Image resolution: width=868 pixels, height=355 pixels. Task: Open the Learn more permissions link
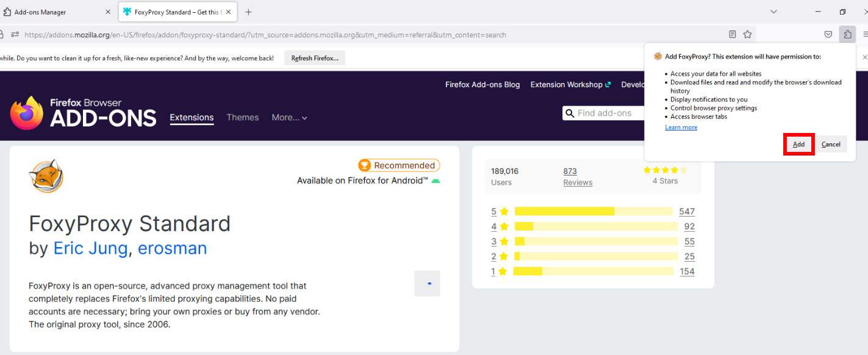click(681, 127)
